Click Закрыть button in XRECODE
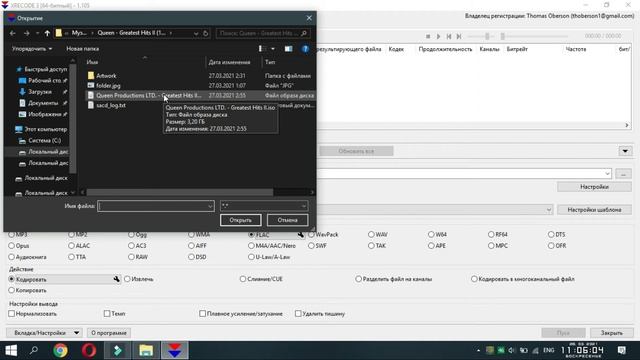 (611, 333)
